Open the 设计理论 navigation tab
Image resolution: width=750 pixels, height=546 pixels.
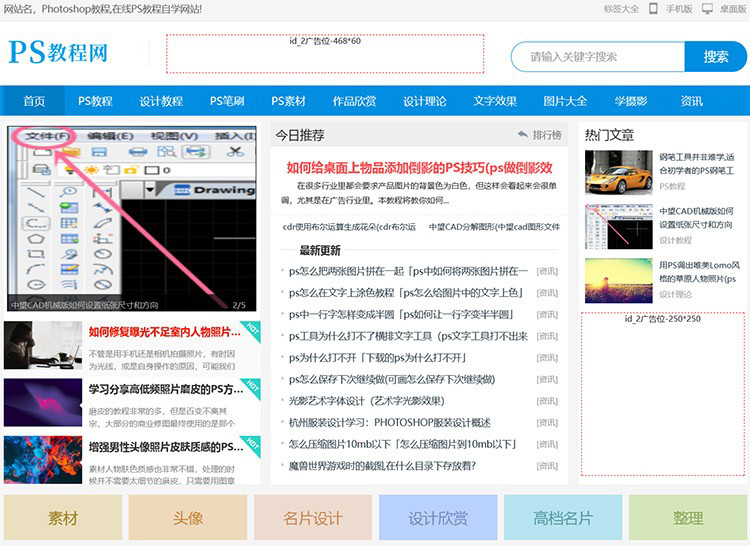click(425, 101)
